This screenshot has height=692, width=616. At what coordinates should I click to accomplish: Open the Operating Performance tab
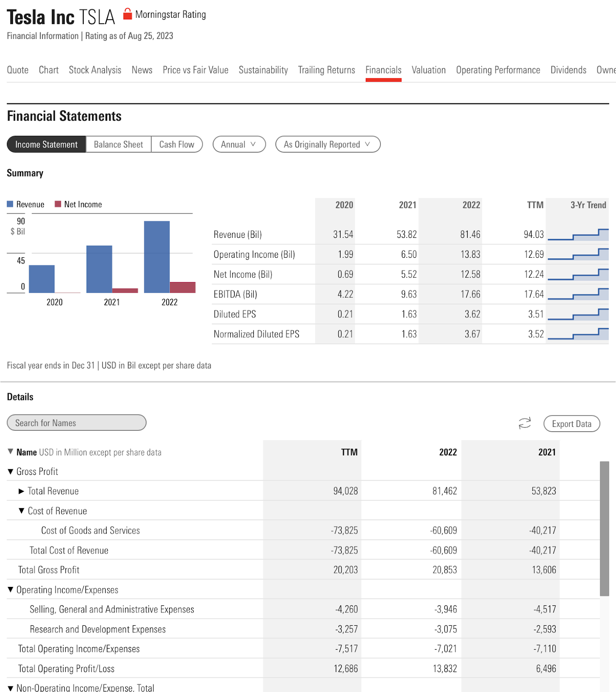tap(498, 70)
